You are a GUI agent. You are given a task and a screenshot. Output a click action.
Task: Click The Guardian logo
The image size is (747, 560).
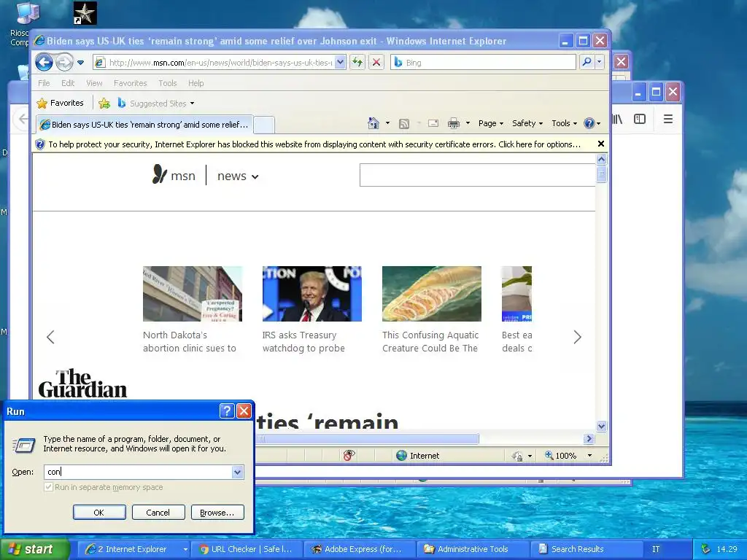click(82, 383)
